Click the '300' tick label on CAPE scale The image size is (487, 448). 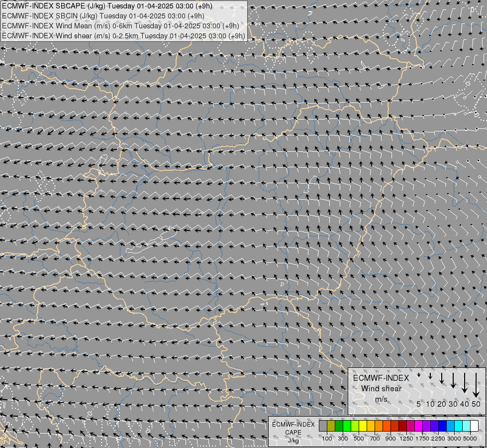[x=343, y=439]
